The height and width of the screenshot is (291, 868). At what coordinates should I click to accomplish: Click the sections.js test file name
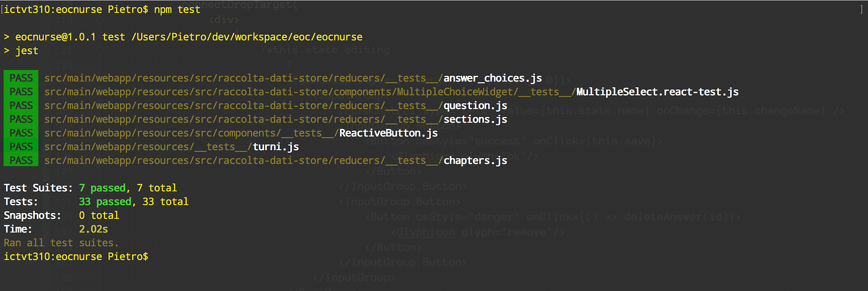[475, 119]
